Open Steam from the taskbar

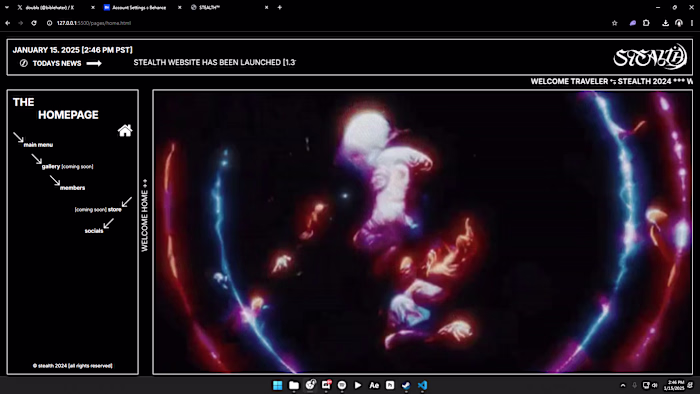(406, 385)
